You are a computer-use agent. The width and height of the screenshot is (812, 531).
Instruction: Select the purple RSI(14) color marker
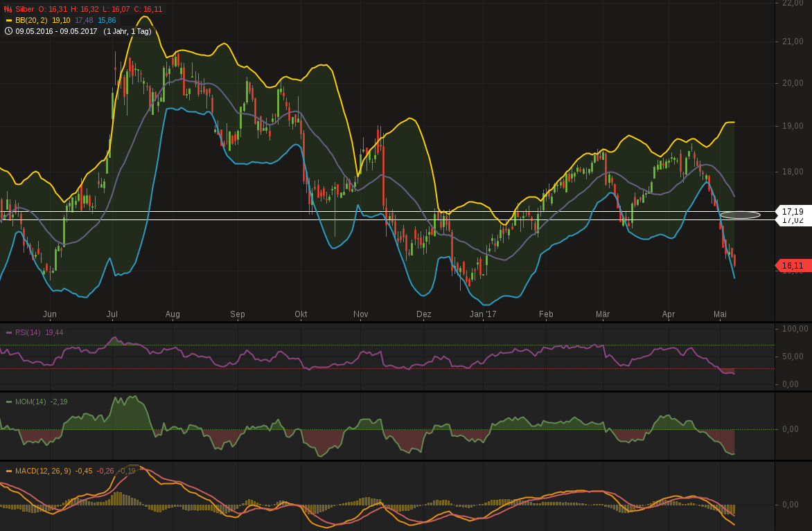tap(8, 333)
